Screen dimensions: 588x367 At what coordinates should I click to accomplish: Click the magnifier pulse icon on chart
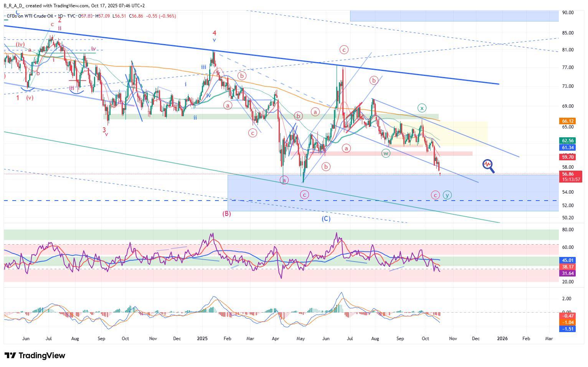(x=488, y=165)
